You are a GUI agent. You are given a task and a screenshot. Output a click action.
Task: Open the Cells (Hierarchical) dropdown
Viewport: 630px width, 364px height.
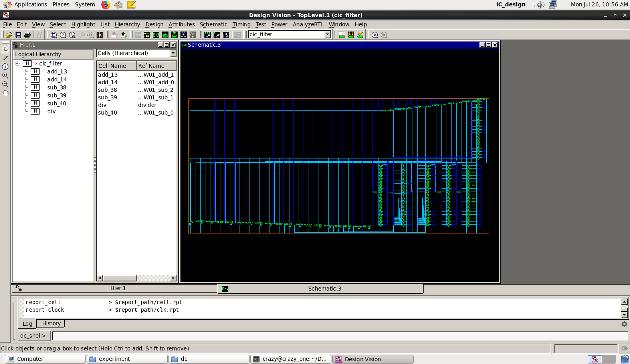coord(173,53)
